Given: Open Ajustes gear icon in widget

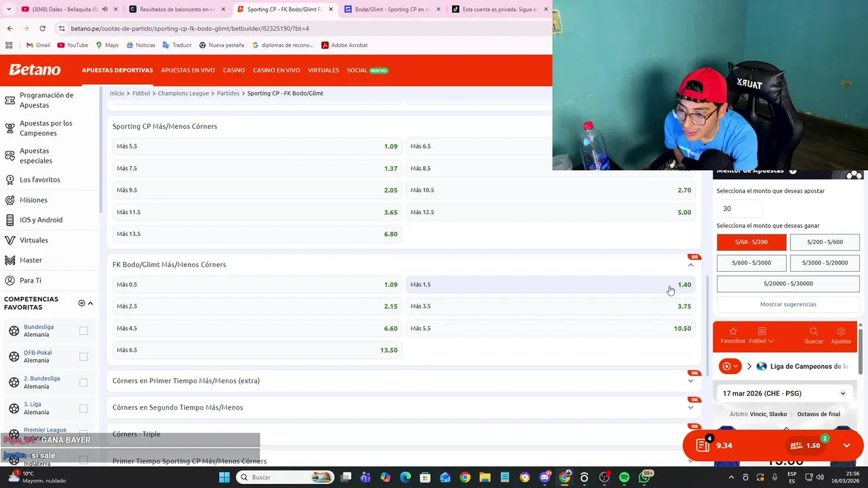Looking at the screenshot, I should click(x=841, y=331).
